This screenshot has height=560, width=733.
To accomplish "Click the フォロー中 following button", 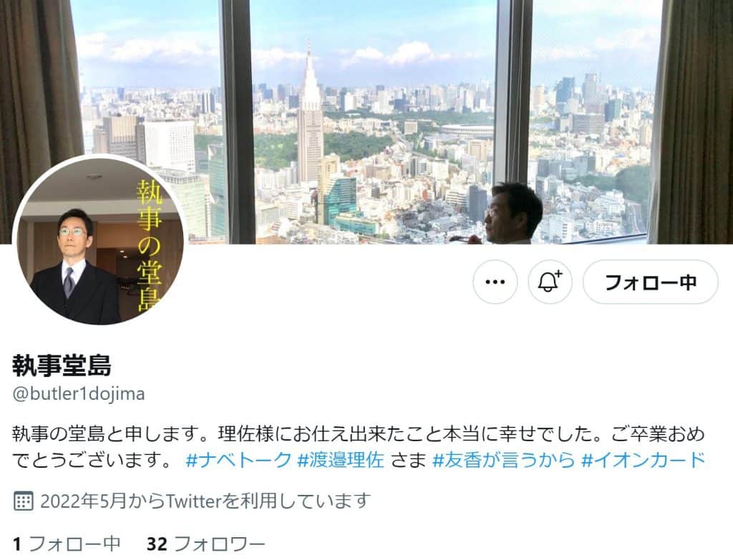I will click(650, 282).
